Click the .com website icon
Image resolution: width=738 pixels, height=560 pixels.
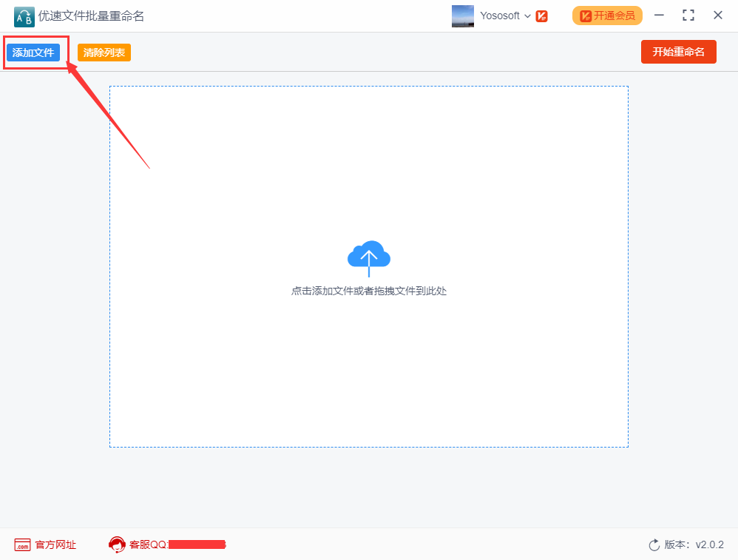(x=22, y=545)
